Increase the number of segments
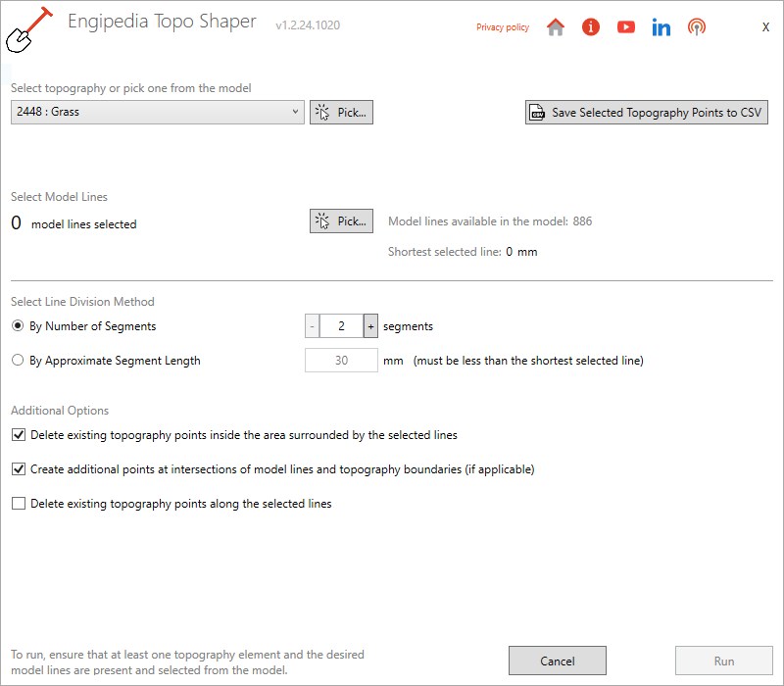 (370, 326)
